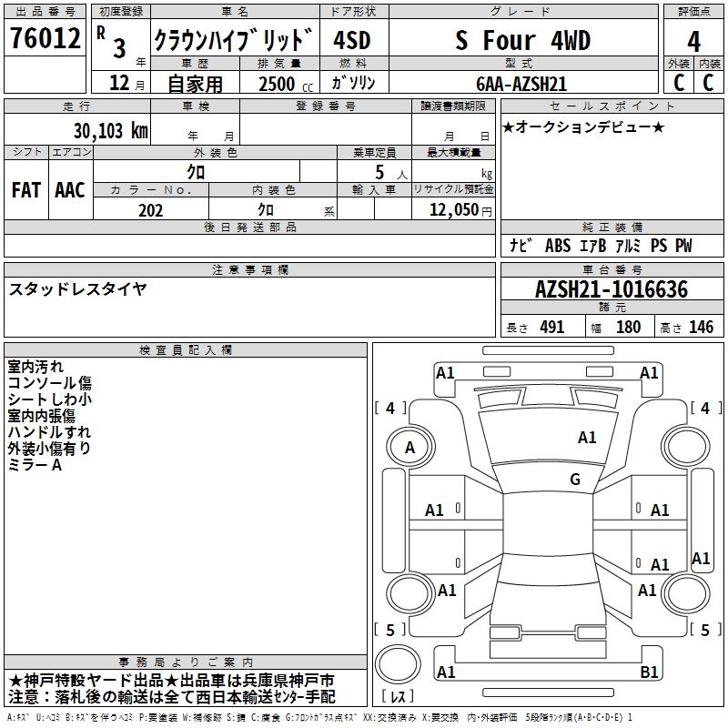Click the circled A wheel damage mark
This screenshot has width=728, height=728.
click(x=409, y=447)
